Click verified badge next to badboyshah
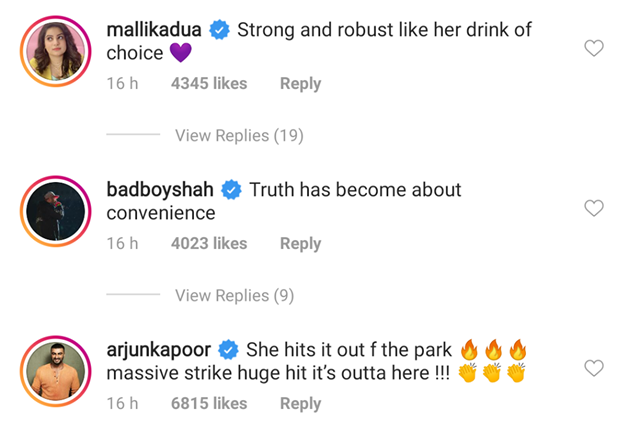The height and width of the screenshot is (445, 640). tap(231, 190)
